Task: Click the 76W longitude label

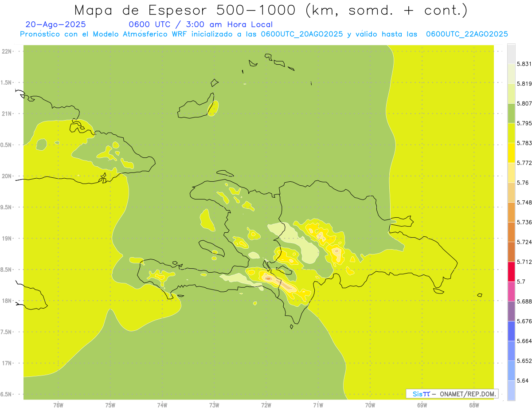Action: (58, 405)
